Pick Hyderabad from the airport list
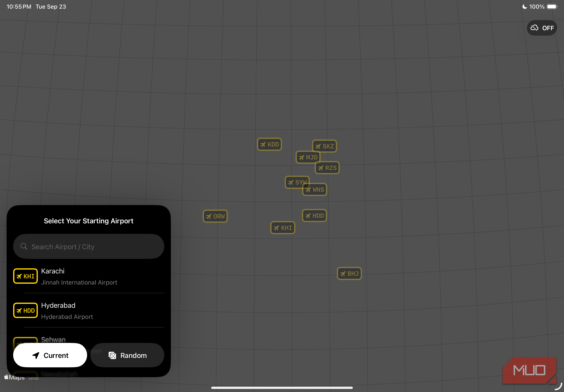This screenshot has width=564, height=392. click(89, 310)
